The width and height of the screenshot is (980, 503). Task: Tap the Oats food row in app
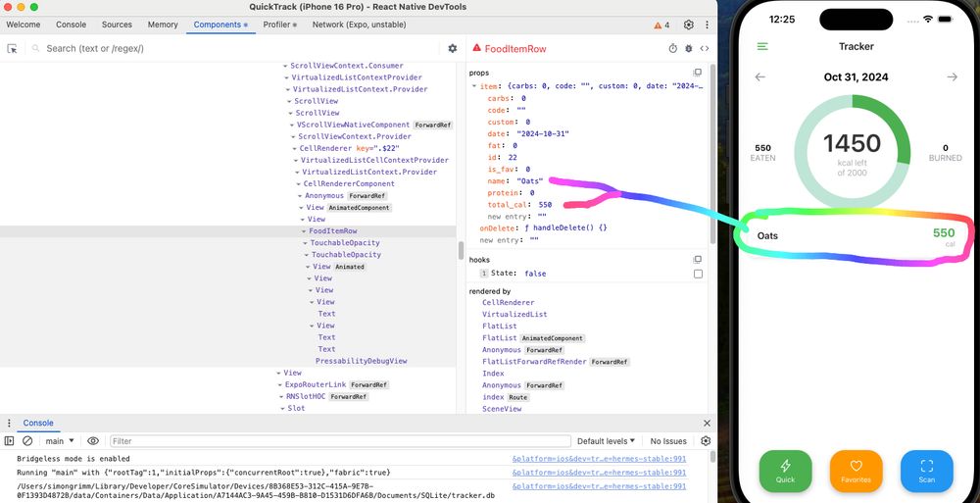(857, 236)
